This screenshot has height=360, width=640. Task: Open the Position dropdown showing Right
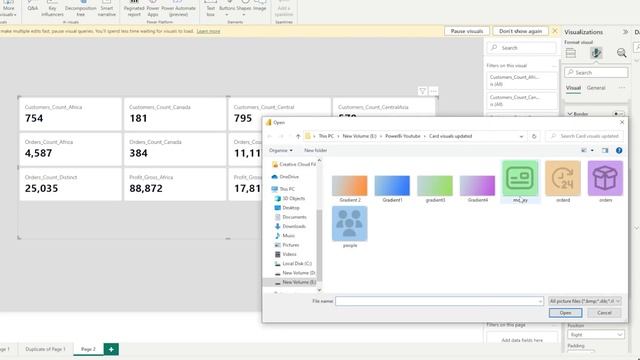tap(596, 335)
